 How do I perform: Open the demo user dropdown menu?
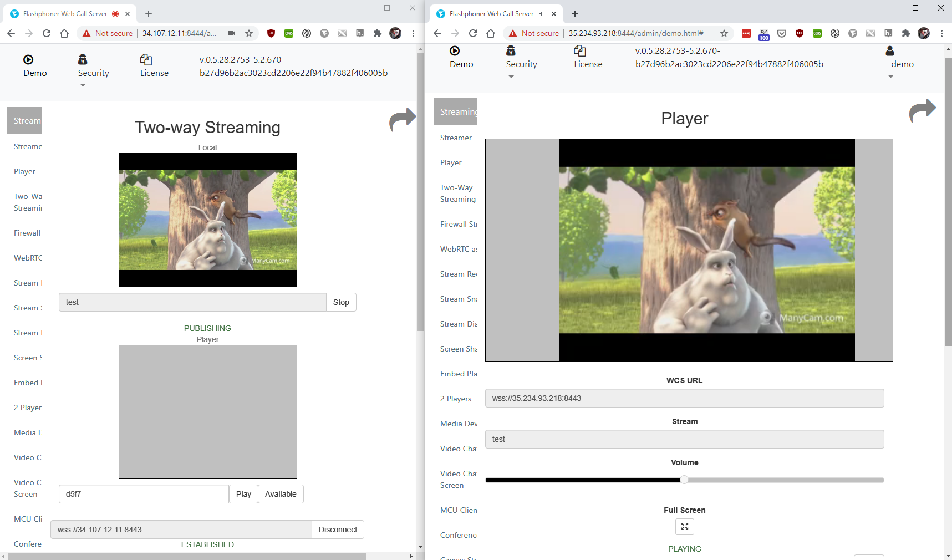[x=891, y=77]
